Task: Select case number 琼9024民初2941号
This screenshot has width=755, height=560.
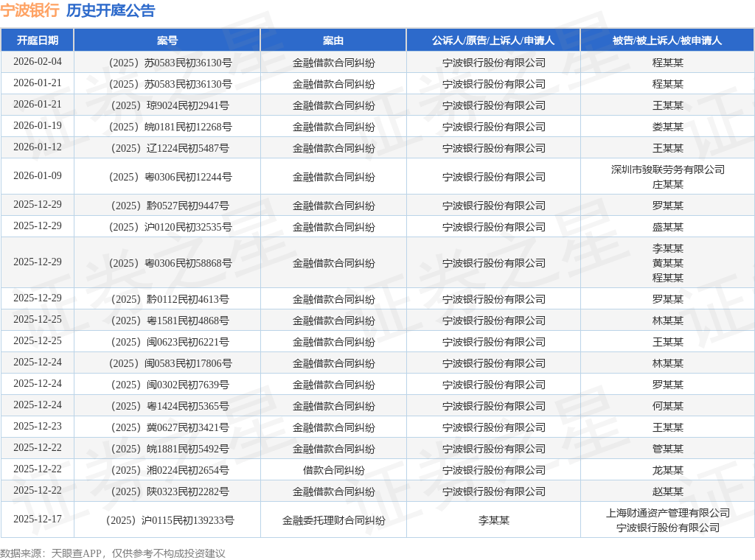Action: [x=170, y=105]
